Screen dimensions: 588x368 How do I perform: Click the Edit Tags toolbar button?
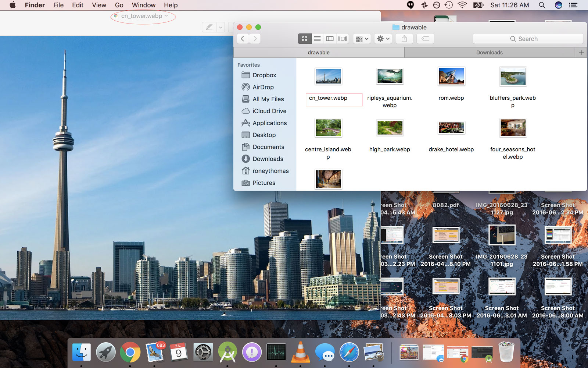click(425, 39)
